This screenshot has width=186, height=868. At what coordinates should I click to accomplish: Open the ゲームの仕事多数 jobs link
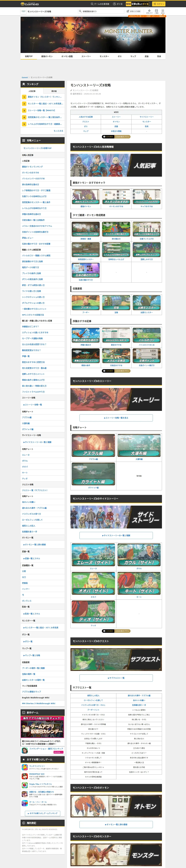click(100, 4)
